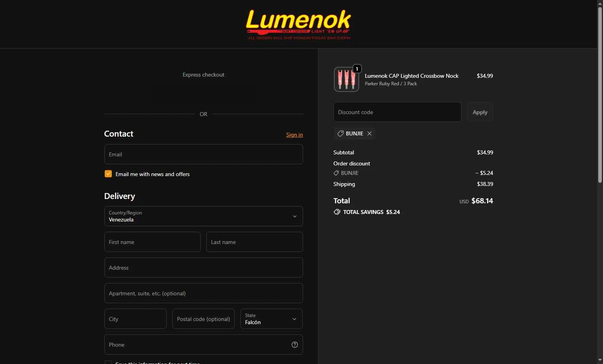Click the quantity badge on product thumbnail
The width and height of the screenshot is (603, 364).
(357, 69)
